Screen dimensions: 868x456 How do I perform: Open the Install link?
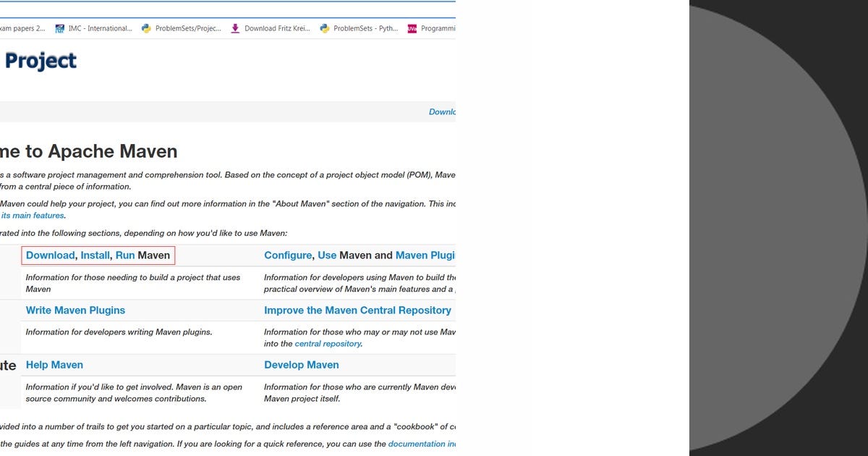[95, 255]
